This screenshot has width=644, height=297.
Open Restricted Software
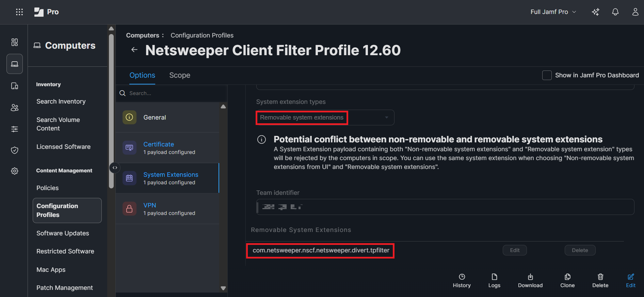click(x=65, y=251)
